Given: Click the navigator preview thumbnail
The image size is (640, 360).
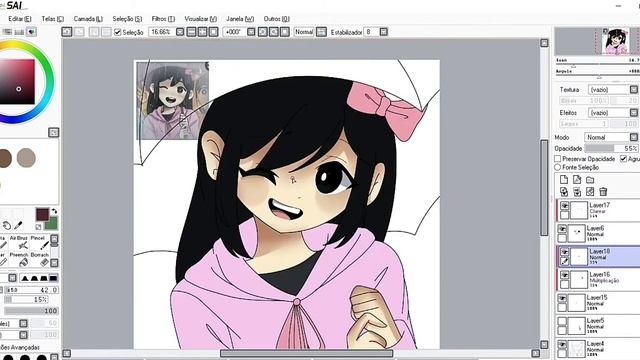Looking at the screenshot, I should pos(615,42).
